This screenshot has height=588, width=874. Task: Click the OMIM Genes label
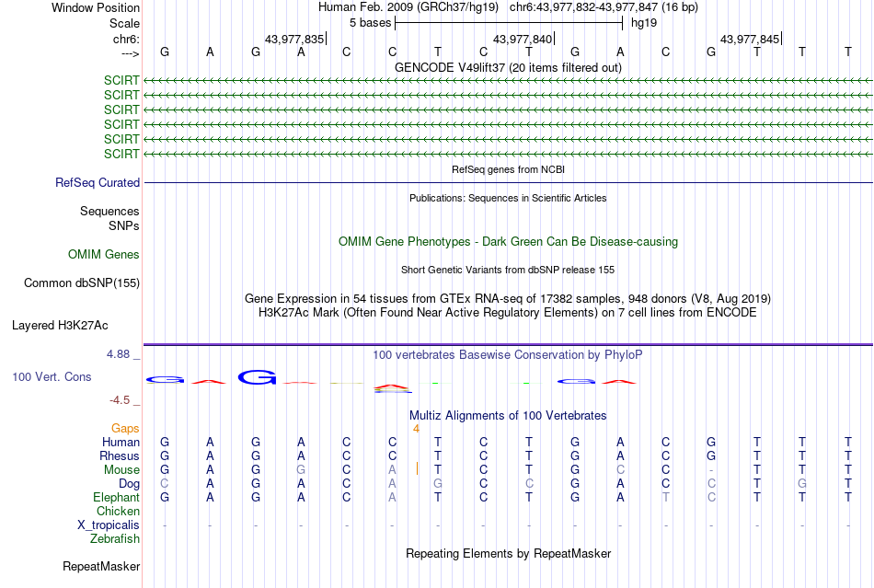click(x=104, y=254)
